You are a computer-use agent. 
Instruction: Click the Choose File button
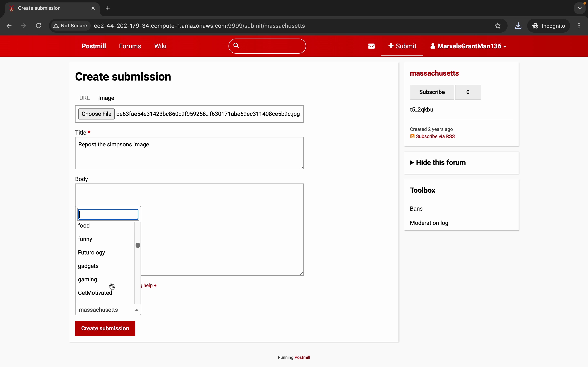[96, 114]
